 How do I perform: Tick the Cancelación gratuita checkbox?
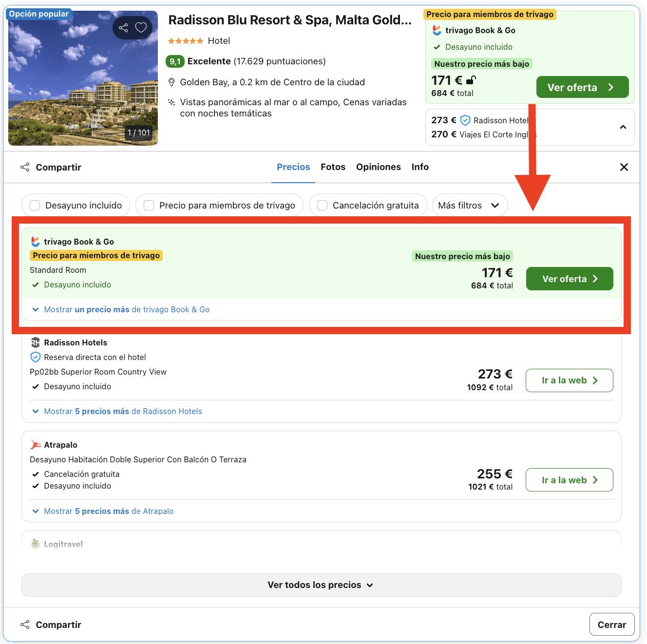tap(323, 206)
